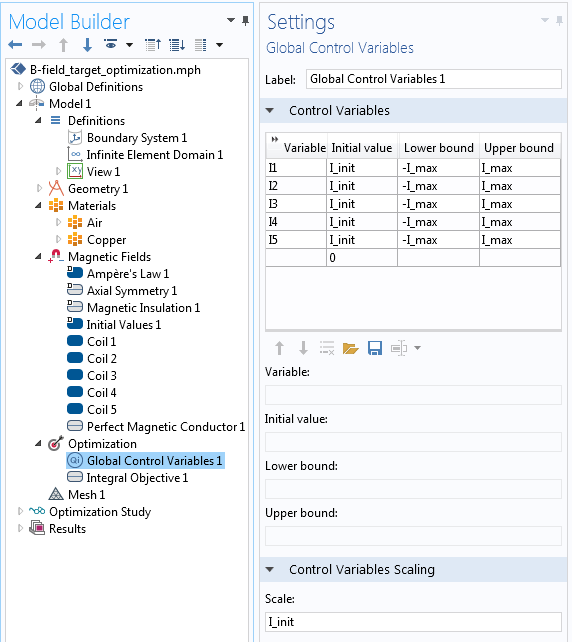Collapse the Model 1 node
Screen dimensions: 572x642
[x=19, y=104]
